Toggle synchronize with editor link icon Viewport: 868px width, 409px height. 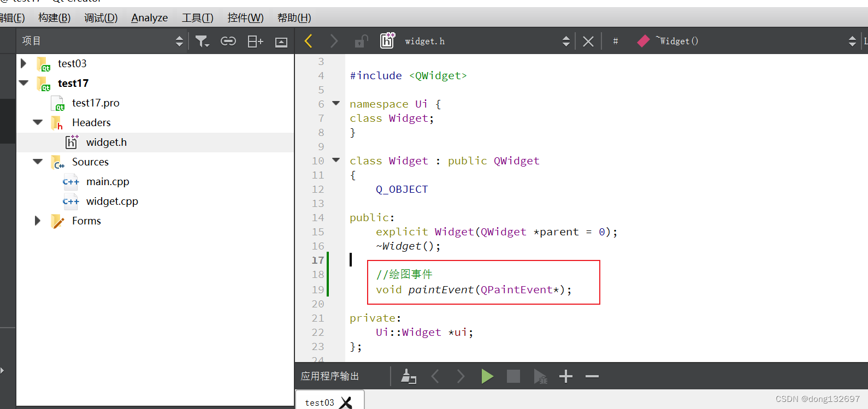(228, 41)
